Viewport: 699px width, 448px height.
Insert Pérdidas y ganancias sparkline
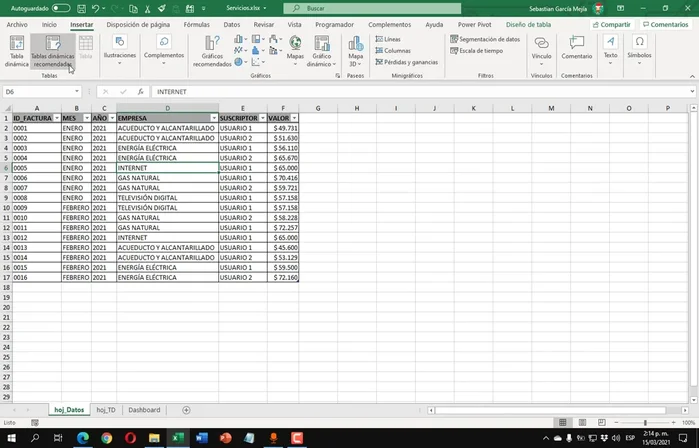click(x=407, y=62)
